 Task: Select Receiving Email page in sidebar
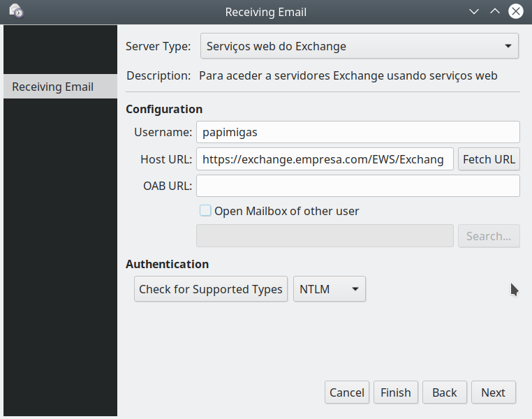(59, 87)
